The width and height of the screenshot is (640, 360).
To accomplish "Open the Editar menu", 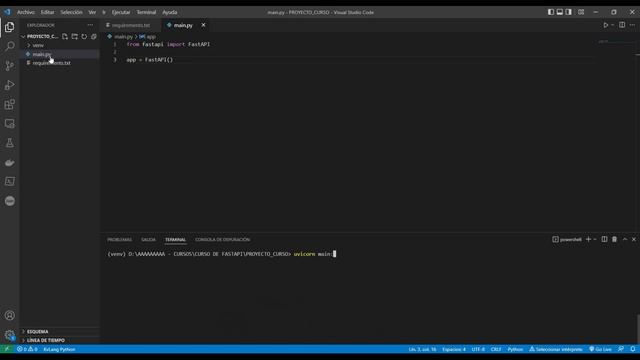I will (x=47, y=12).
